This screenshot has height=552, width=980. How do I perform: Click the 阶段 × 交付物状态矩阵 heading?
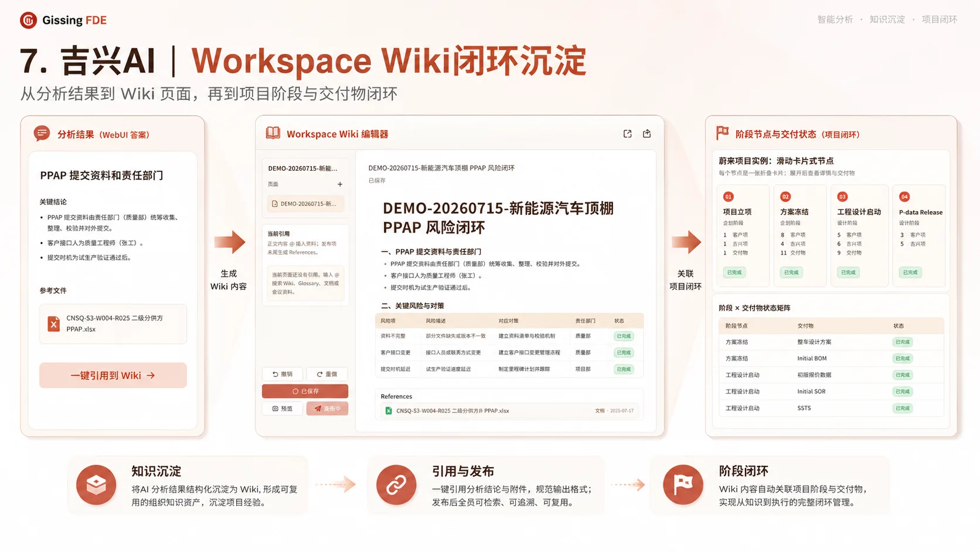(x=754, y=308)
